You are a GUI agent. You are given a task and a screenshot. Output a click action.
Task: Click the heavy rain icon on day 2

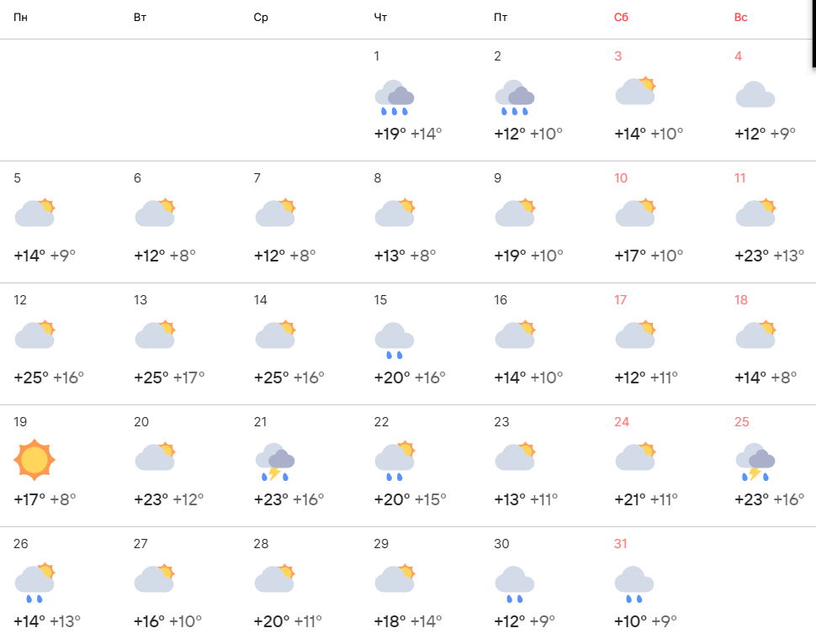point(515,97)
